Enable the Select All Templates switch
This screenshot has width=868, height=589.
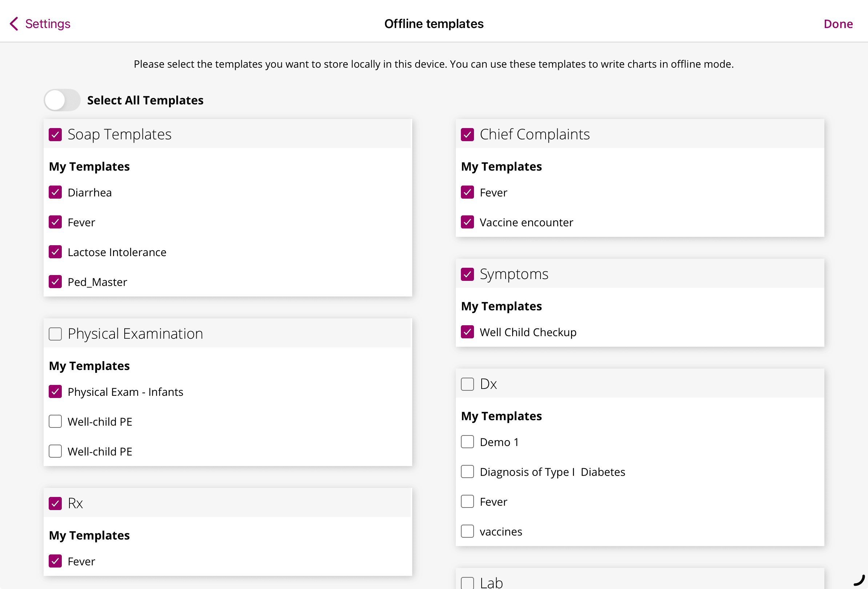[x=62, y=100]
